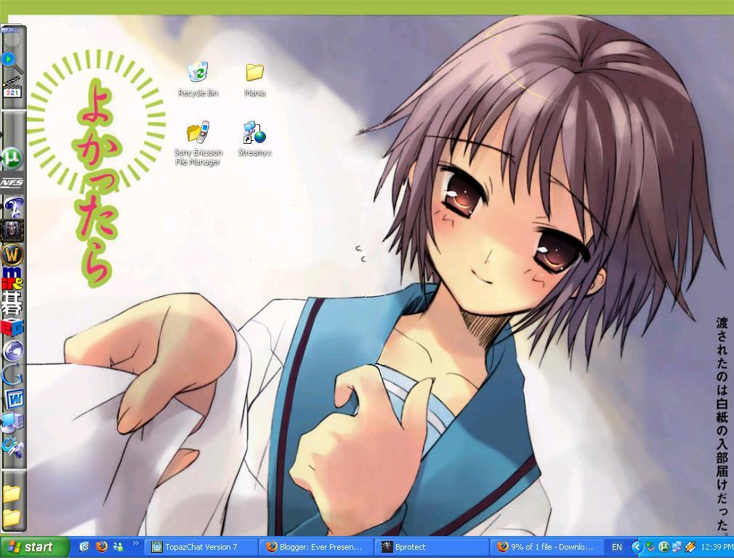Launch Sony Ericsson File Manager shortcut

(198, 142)
